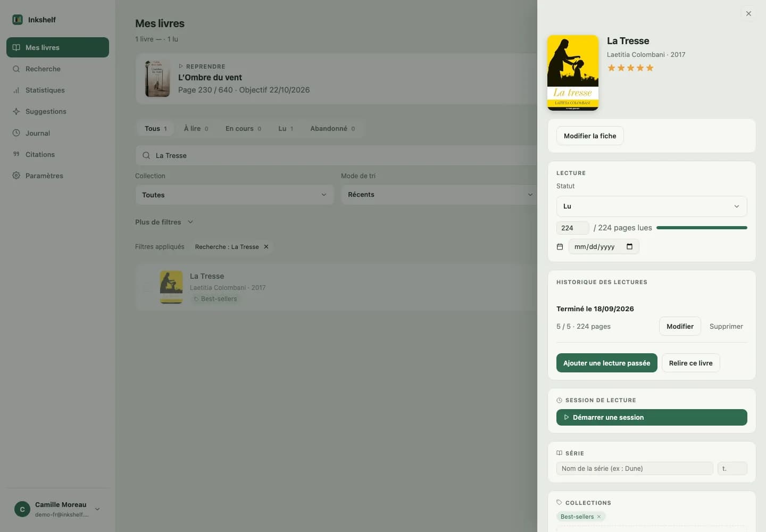Click L'Ombre du vent title
The image size is (766, 532).
(210, 77)
